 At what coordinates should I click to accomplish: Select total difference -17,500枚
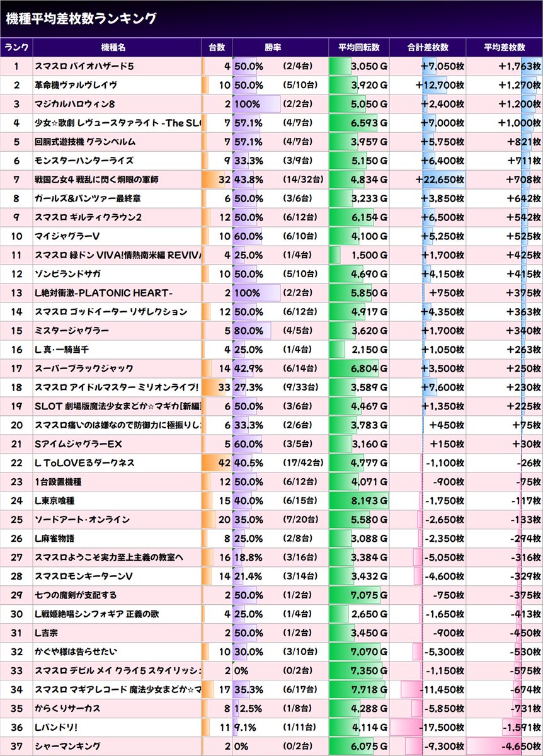pyautogui.click(x=442, y=728)
